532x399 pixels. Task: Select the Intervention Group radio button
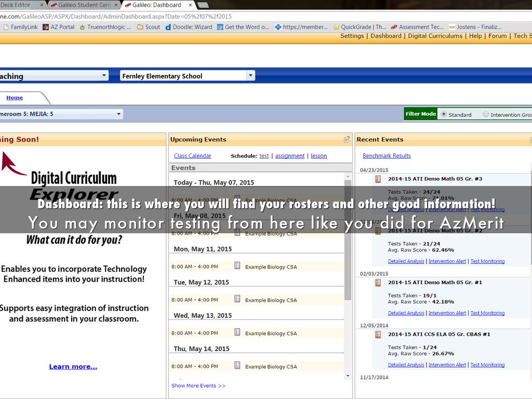[x=486, y=114]
